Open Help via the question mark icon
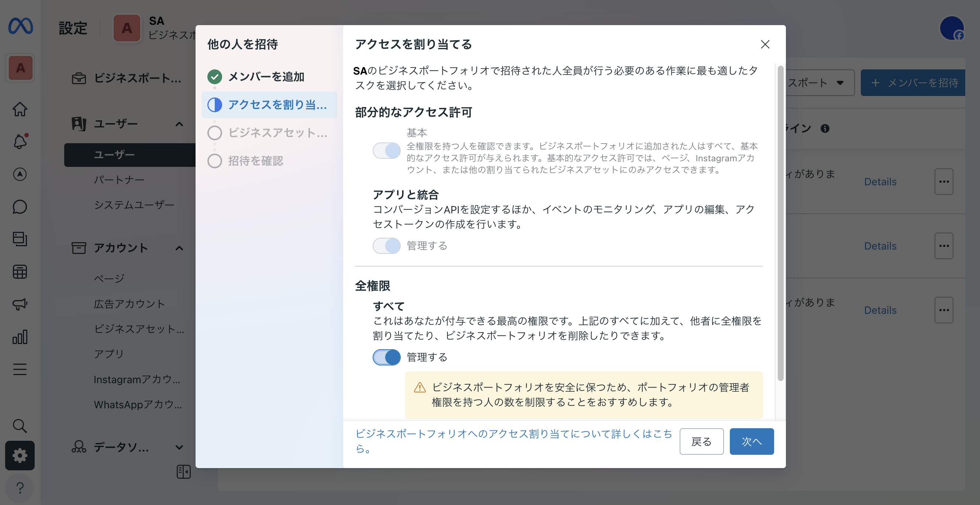The width and height of the screenshot is (980, 505). pos(20,488)
